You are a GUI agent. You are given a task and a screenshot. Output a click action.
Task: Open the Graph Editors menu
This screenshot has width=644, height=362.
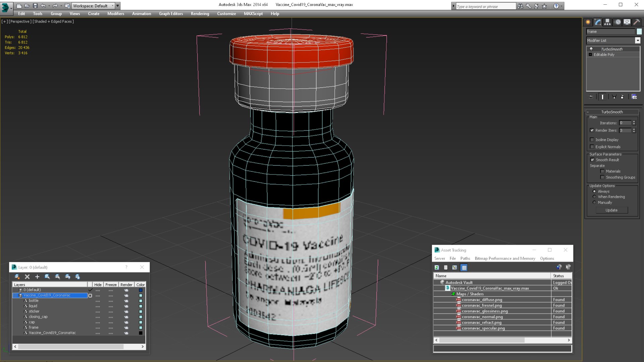coord(171,14)
